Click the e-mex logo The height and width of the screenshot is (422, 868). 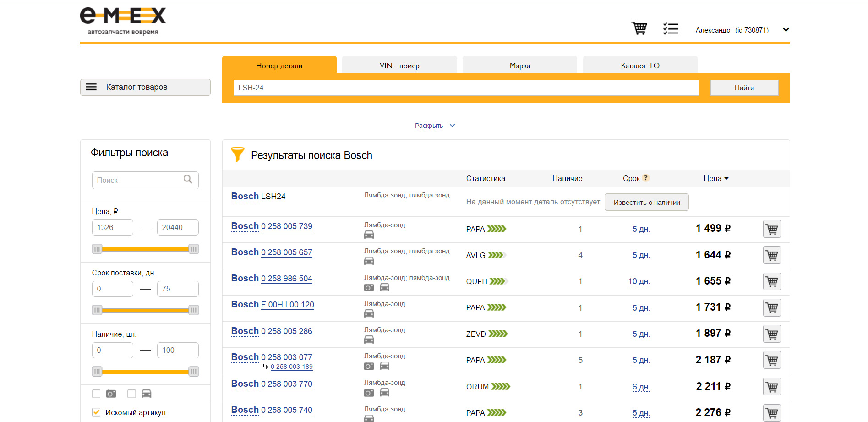point(123,21)
